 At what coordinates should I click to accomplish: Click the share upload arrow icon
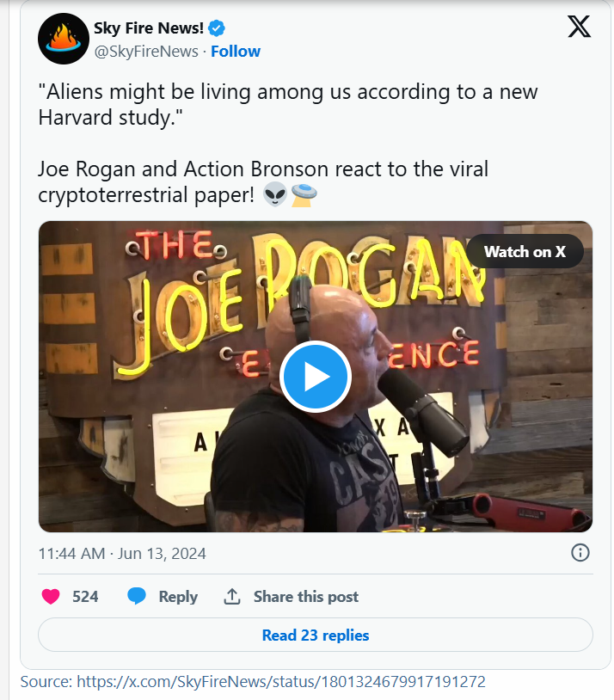[231, 597]
